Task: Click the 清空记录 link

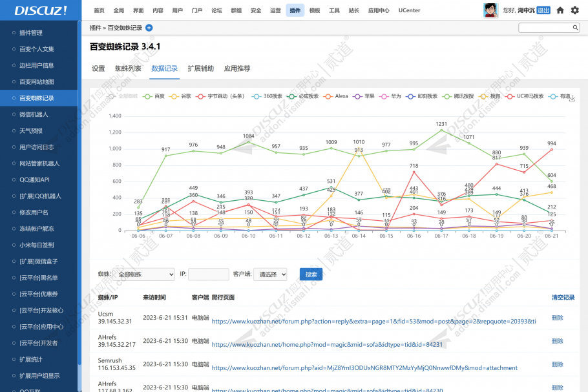Action: 563,298
